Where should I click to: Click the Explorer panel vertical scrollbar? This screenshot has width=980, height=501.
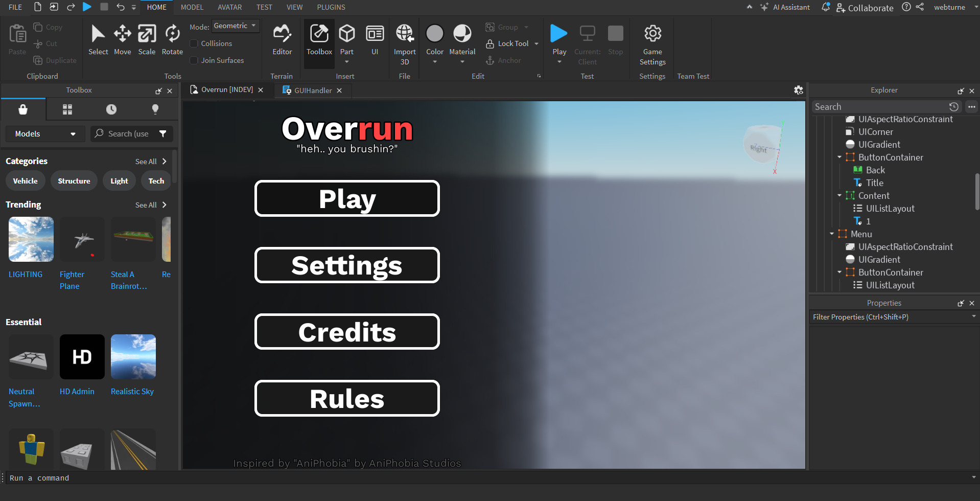coord(977,192)
